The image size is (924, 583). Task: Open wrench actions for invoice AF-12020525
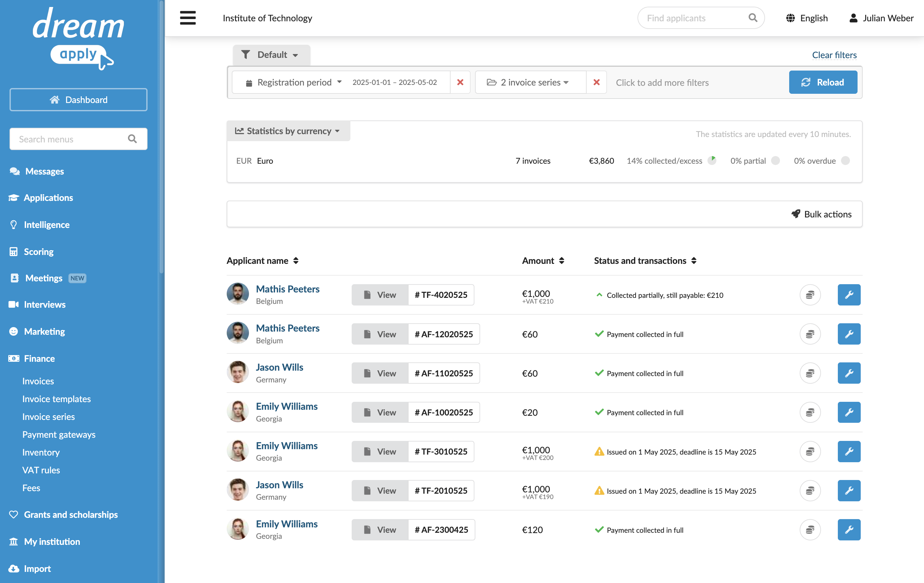tap(849, 334)
